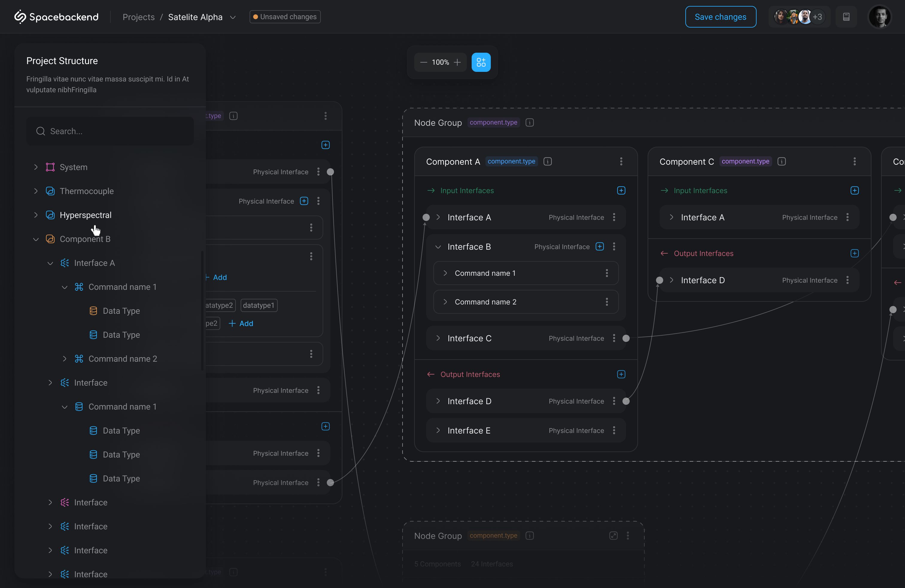Select Hyperspectral in Project Structure
Image resolution: width=905 pixels, height=588 pixels.
[86, 215]
